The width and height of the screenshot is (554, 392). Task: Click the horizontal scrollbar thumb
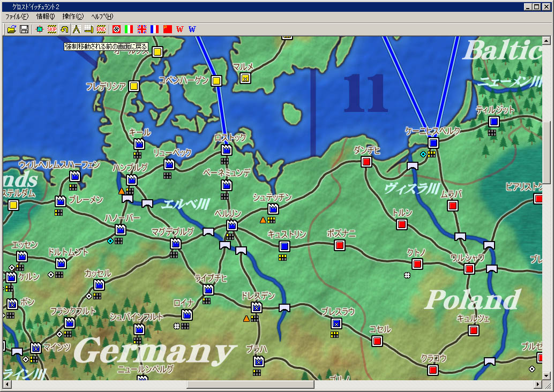pos(250,385)
